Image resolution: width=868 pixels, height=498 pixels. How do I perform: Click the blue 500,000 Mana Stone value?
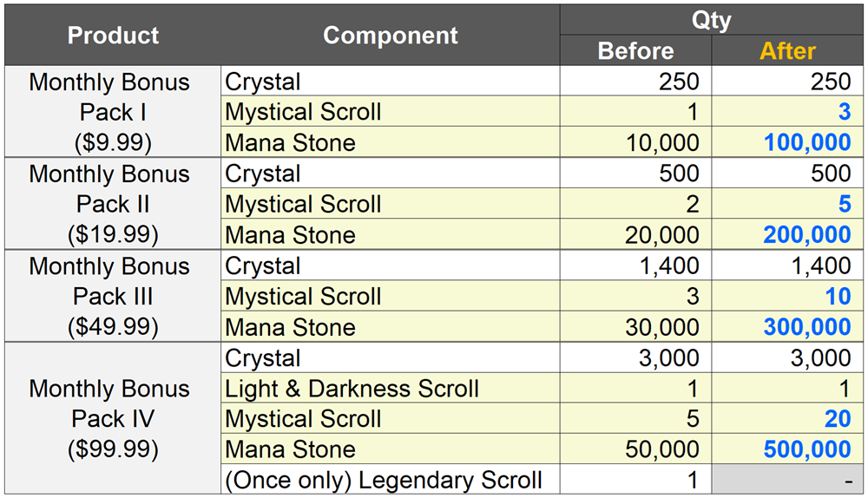[807, 449]
